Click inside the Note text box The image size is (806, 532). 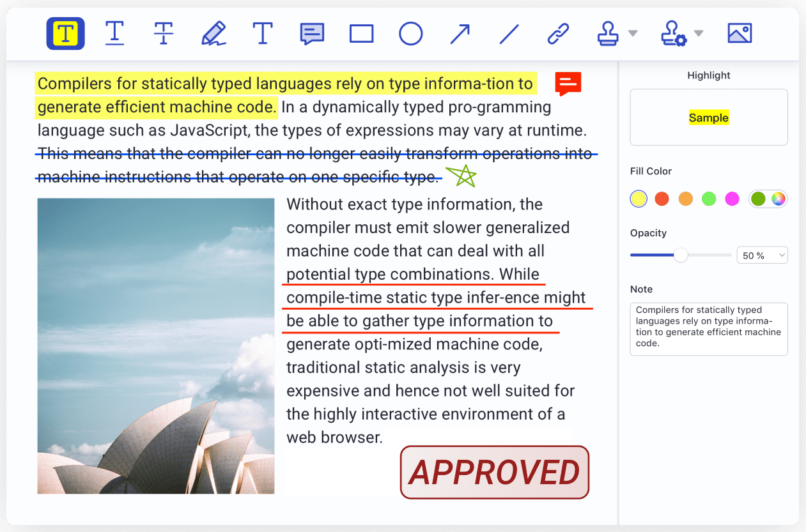click(x=709, y=329)
